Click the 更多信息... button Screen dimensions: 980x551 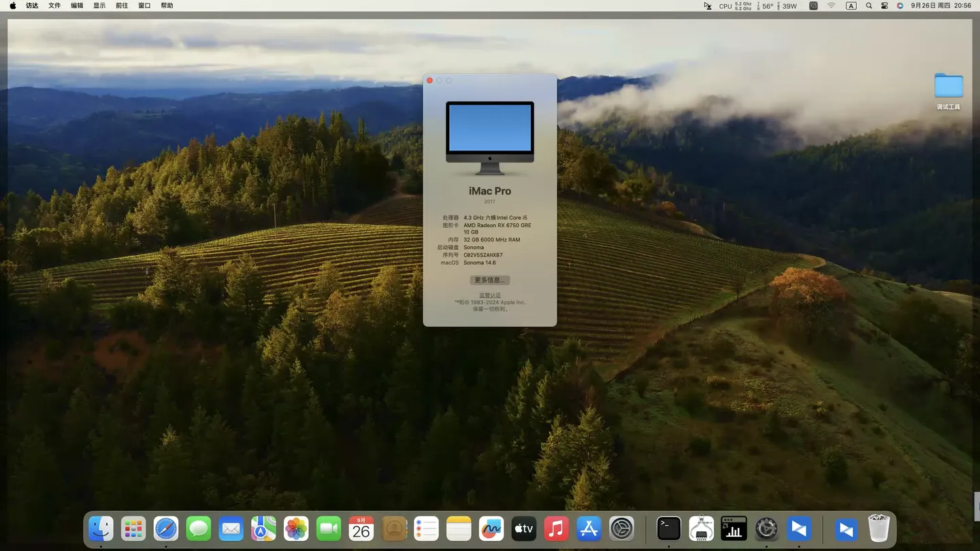(489, 280)
